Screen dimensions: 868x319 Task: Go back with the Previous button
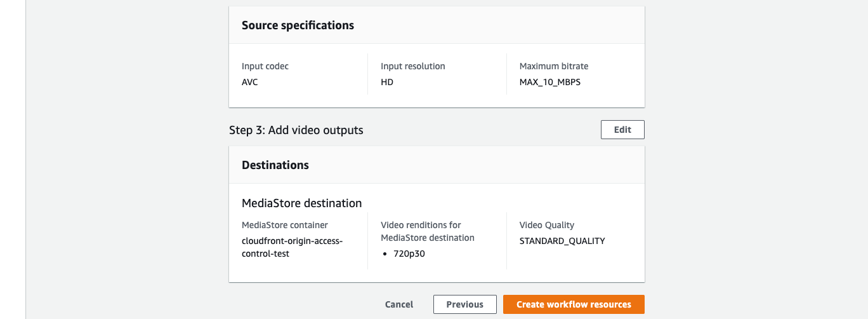point(464,304)
